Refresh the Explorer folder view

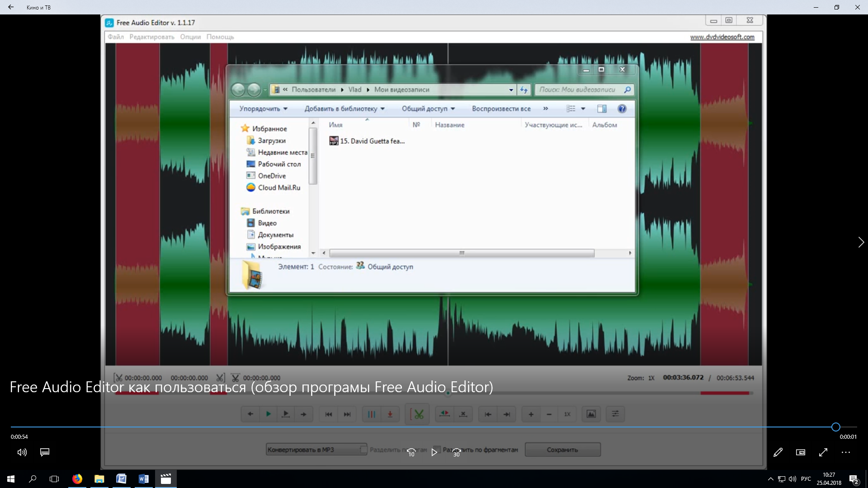coord(524,90)
